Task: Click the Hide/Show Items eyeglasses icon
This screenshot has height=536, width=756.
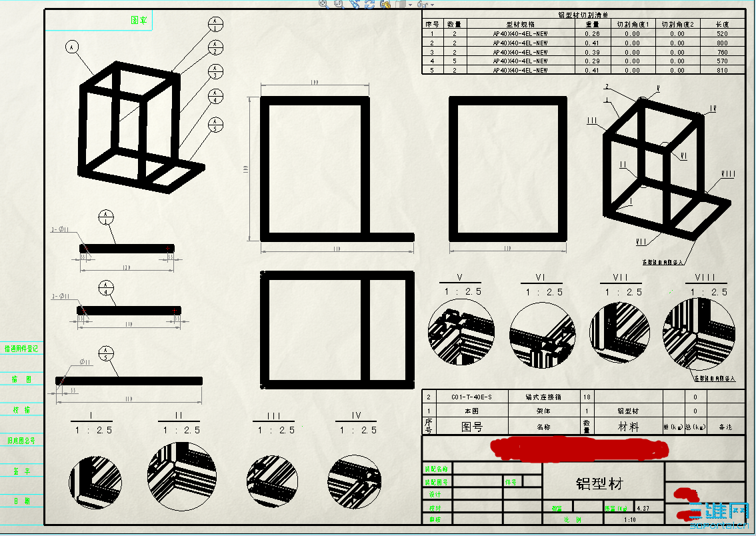Action: pyautogui.click(x=421, y=5)
